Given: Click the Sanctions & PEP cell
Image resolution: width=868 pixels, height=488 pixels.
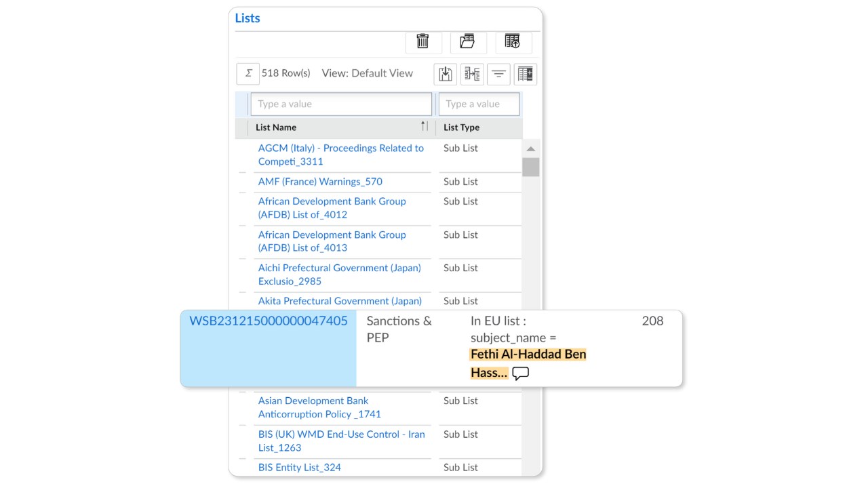Looking at the screenshot, I should click(399, 329).
